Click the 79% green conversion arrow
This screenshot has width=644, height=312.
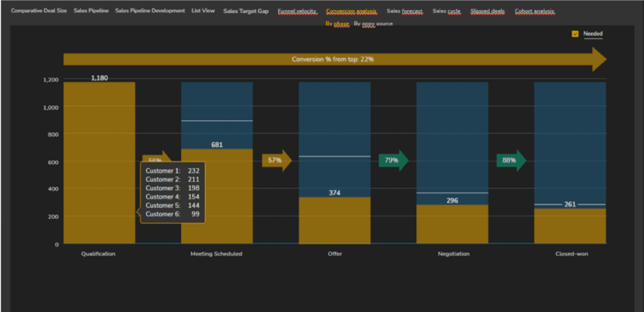click(x=392, y=160)
